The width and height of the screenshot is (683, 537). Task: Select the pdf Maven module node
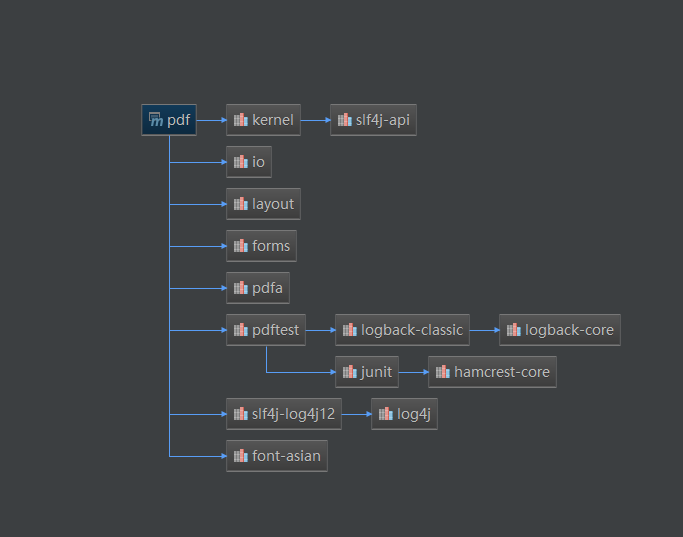(169, 120)
